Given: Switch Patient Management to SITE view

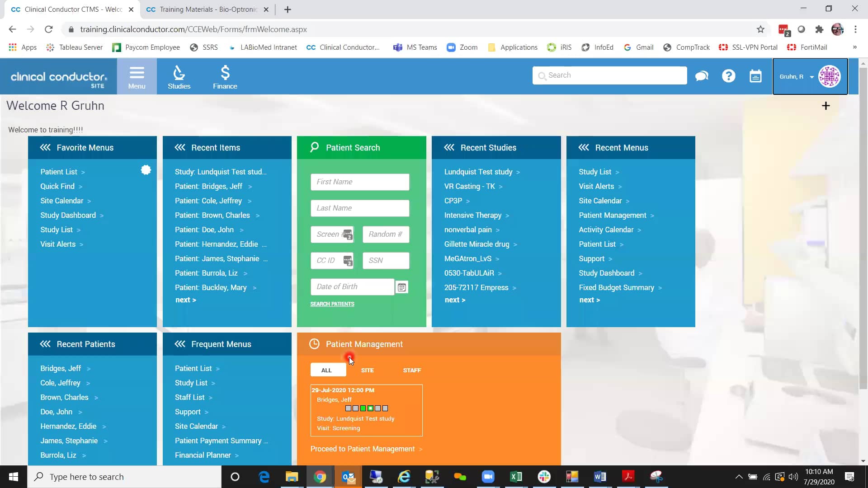Looking at the screenshot, I should coord(367,370).
